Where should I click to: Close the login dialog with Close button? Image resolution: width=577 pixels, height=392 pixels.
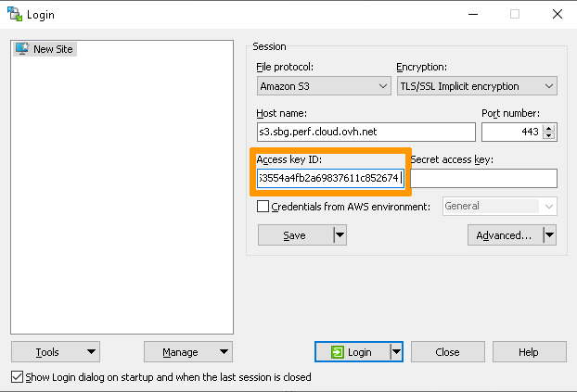pyautogui.click(x=447, y=352)
